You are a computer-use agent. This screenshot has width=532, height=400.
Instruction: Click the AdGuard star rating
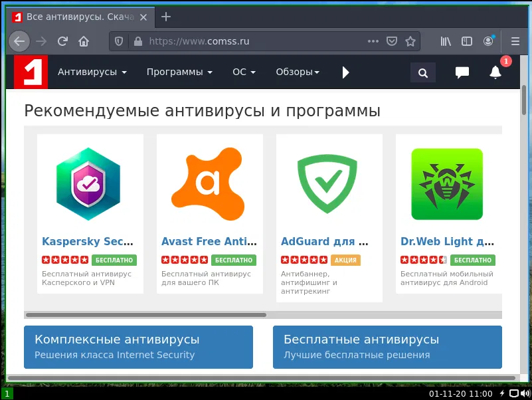pos(304,260)
